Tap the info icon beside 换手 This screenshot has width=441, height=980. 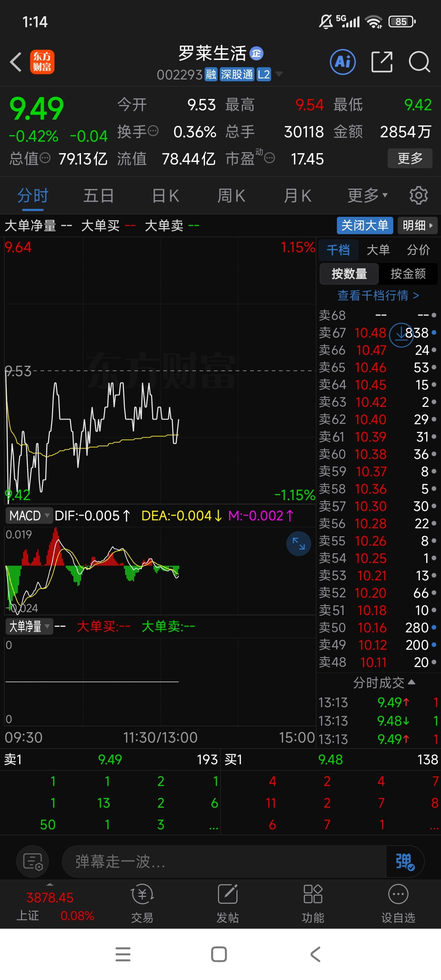point(153,131)
